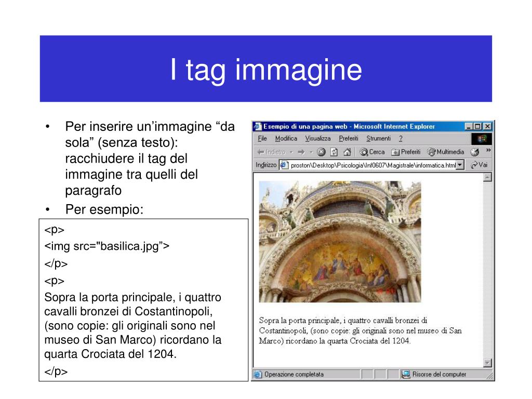The height and width of the screenshot is (399, 532).
Task: Refresh the page using the Refresh icon
Action: point(334,152)
